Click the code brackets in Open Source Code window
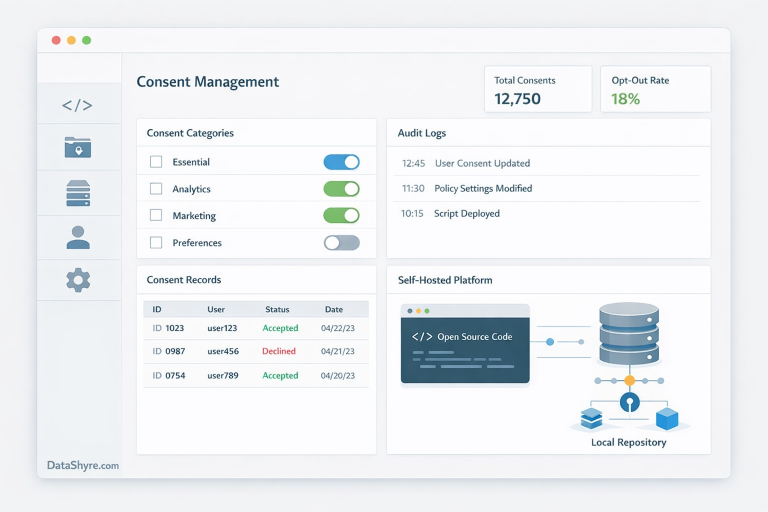 pos(422,337)
